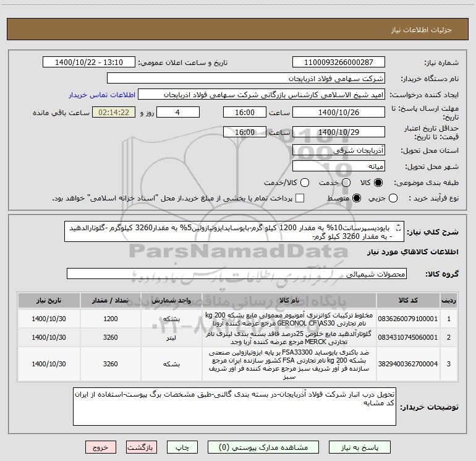Click the شرح کلی نیاز description box

[x=234, y=231]
